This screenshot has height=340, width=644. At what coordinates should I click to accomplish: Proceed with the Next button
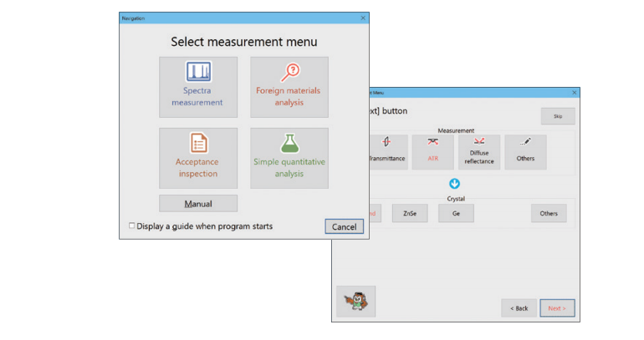[557, 308]
